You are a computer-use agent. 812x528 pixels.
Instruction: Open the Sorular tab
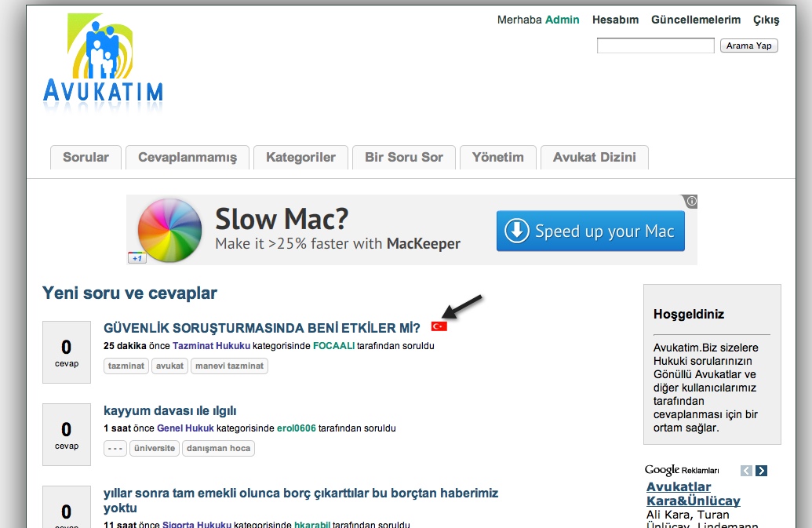pos(86,157)
